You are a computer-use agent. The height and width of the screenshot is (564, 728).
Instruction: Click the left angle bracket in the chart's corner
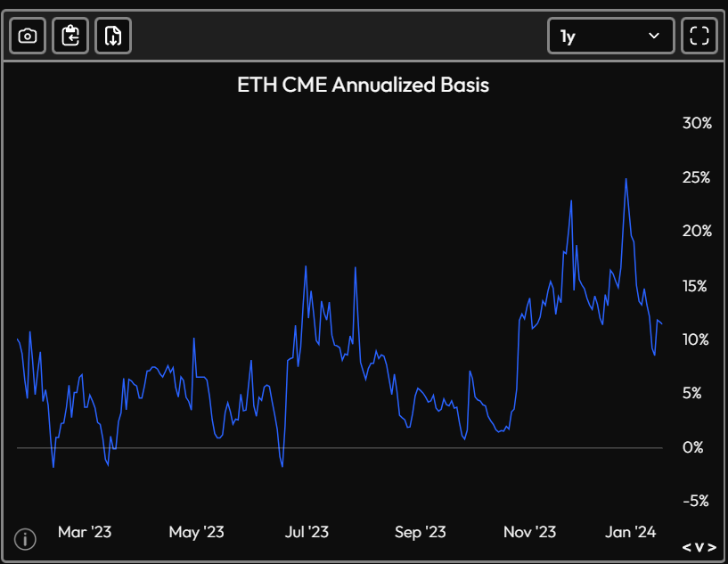pyautogui.click(x=686, y=548)
